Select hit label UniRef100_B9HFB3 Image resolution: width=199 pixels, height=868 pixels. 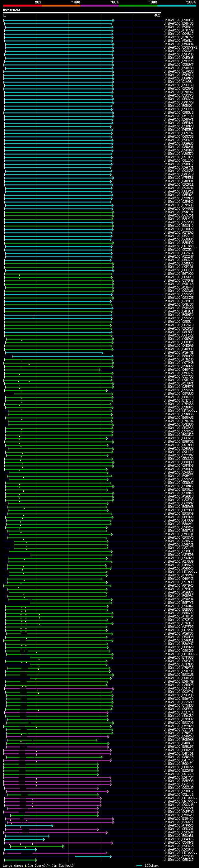[178, 68]
